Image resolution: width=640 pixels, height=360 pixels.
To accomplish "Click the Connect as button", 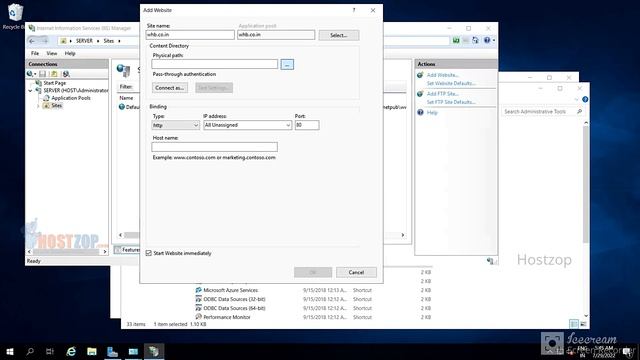I will [170, 88].
